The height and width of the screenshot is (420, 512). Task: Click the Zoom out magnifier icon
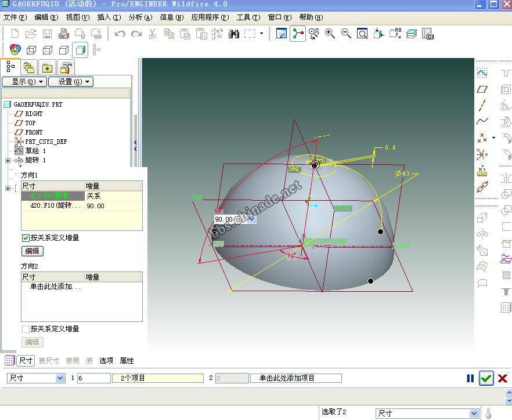click(346, 33)
